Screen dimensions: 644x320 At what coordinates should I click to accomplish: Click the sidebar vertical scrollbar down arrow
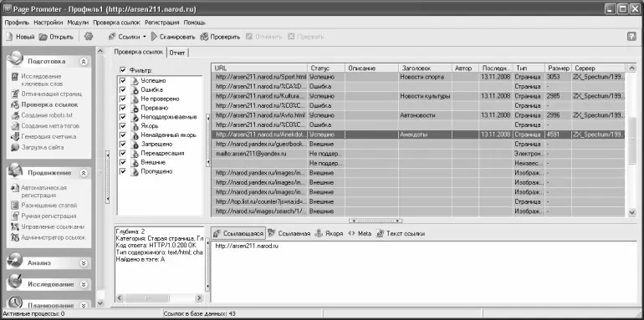point(100,303)
